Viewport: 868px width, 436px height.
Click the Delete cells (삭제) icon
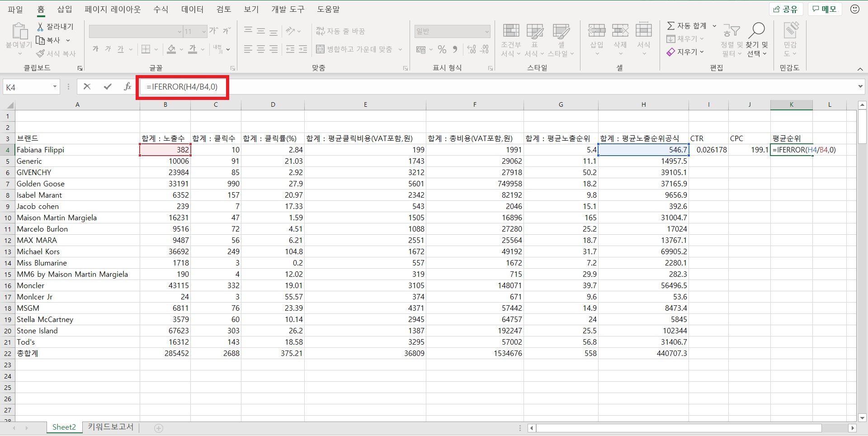(620, 31)
